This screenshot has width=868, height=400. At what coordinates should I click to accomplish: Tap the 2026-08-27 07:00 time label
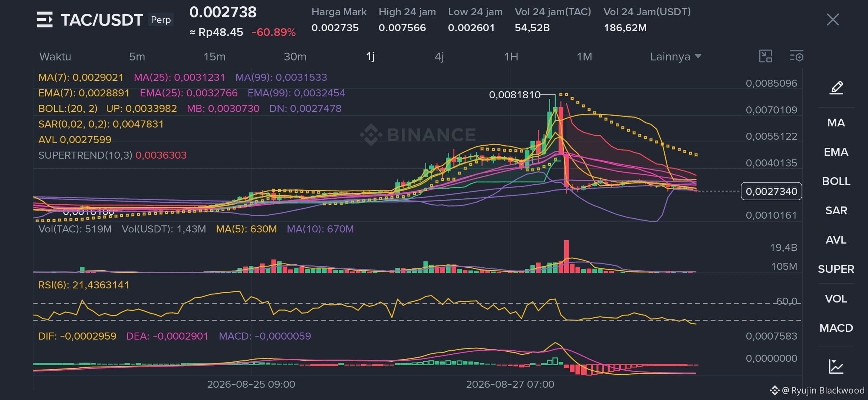(510, 384)
